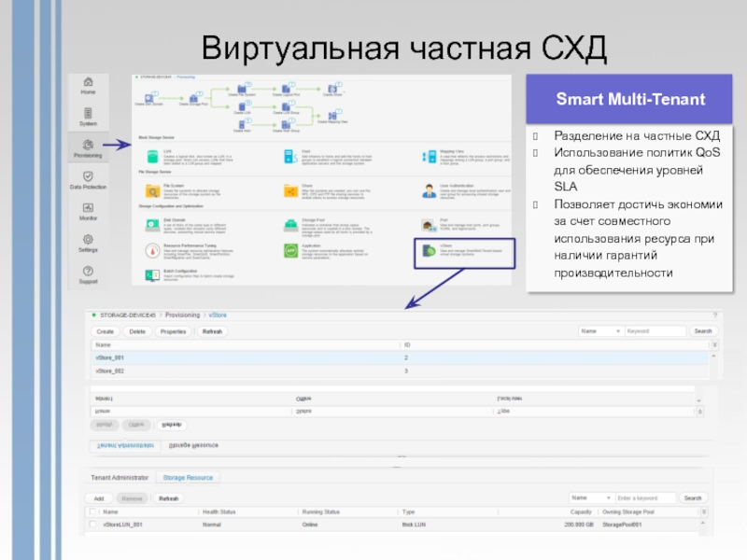
Task: Click Search beside 'Enter a keyword' field
Action: pos(693,498)
